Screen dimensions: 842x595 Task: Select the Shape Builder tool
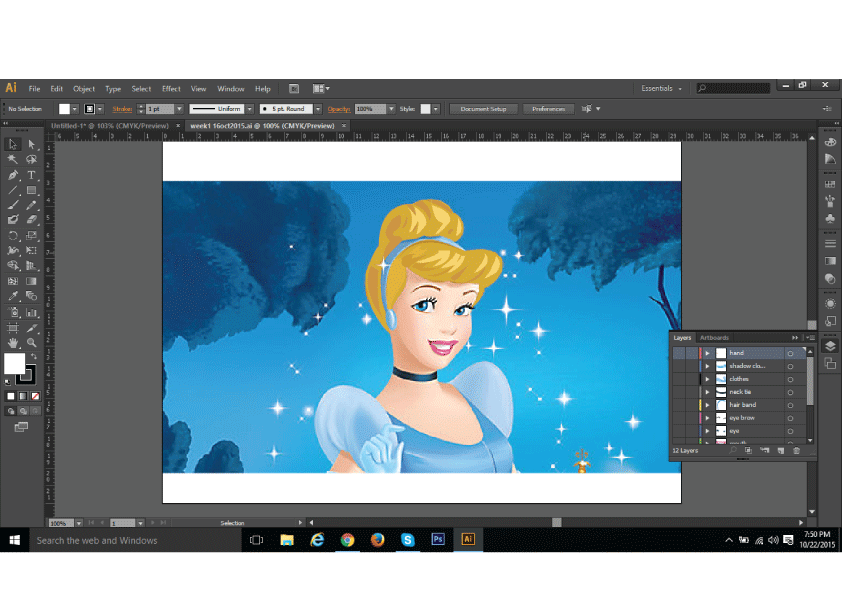[13, 265]
